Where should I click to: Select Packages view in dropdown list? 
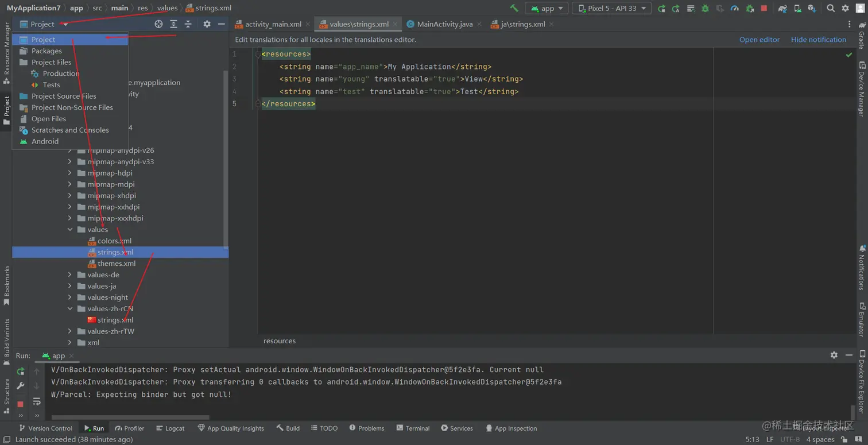pos(70,51)
